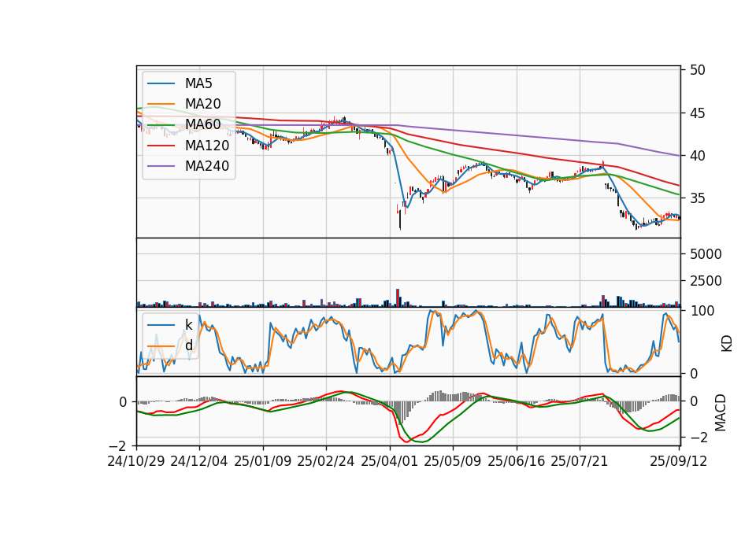
Task: Click the MA240 legend label
Action: tap(207, 166)
